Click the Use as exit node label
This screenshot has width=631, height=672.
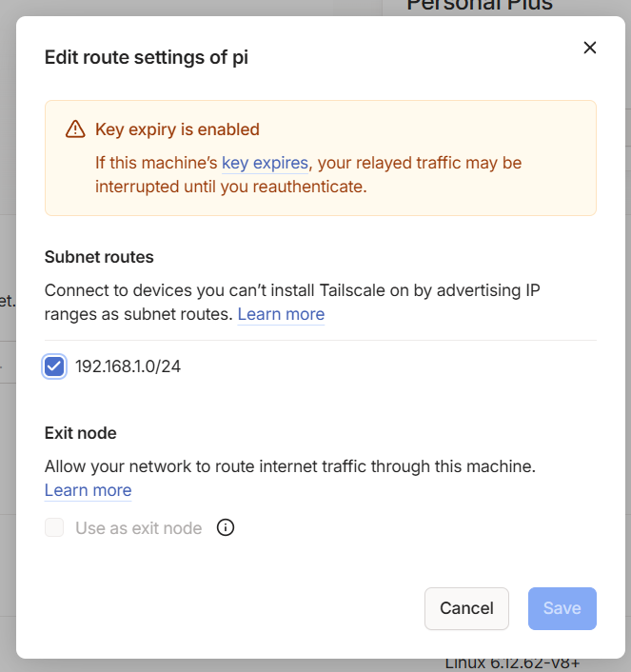tap(138, 528)
